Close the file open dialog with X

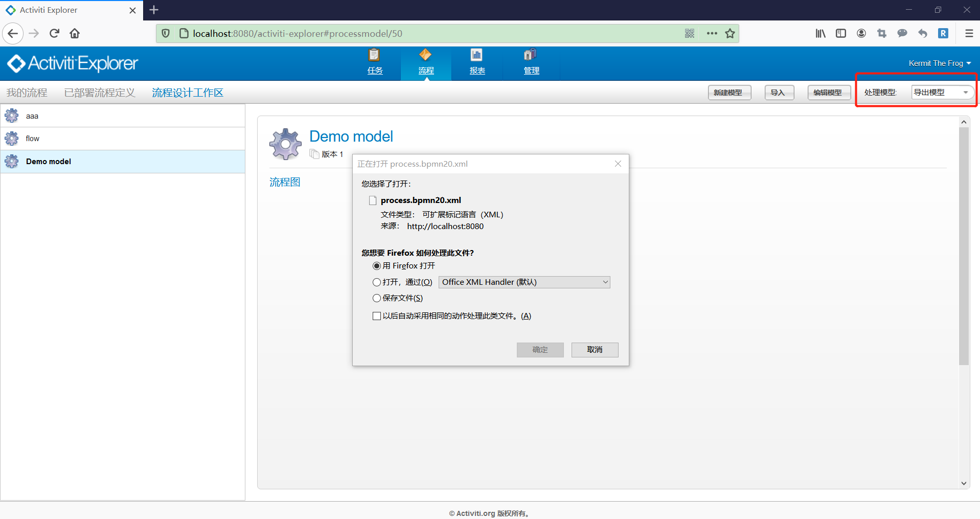click(618, 164)
